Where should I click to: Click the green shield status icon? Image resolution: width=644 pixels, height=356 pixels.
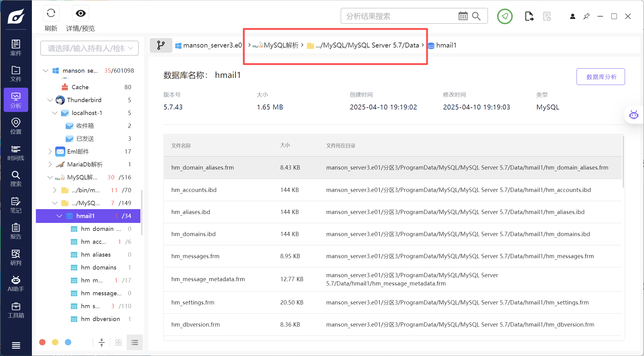(x=505, y=16)
